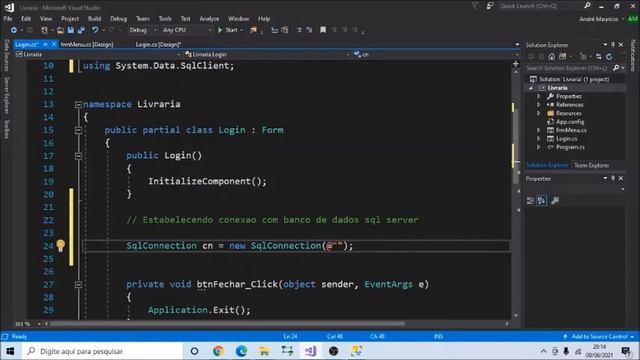Open the Debug configuration dropdown

coord(142,30)
